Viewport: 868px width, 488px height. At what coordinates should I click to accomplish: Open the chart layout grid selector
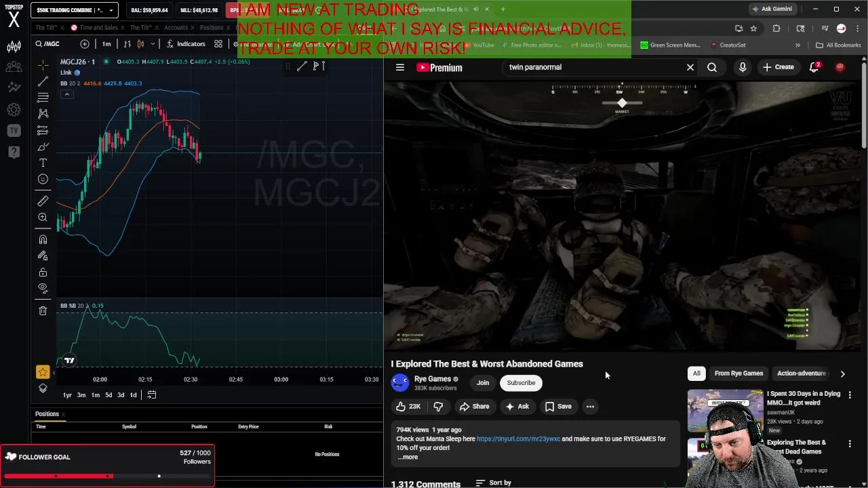218,44
